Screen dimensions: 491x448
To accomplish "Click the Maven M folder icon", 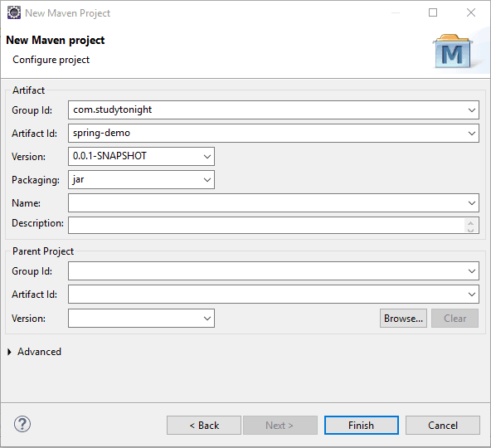I will pyautogui.click(x=453, y=51).
